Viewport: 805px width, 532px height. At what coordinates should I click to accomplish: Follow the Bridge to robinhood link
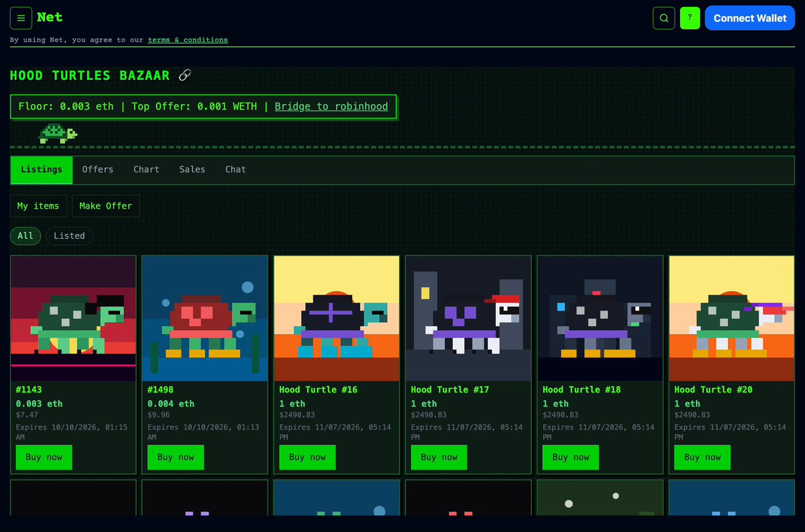(x=331, y=106)
